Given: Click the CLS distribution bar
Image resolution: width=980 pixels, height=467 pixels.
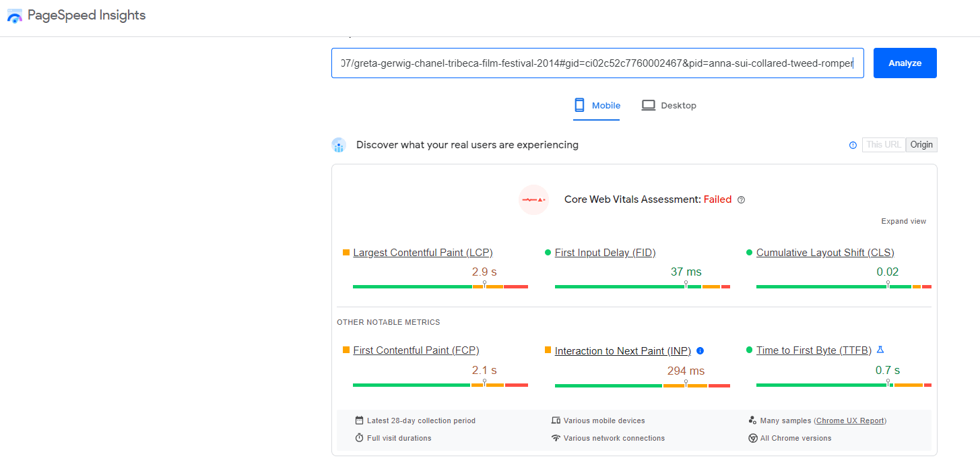Looking at the screenshot, I should point(844,286).
